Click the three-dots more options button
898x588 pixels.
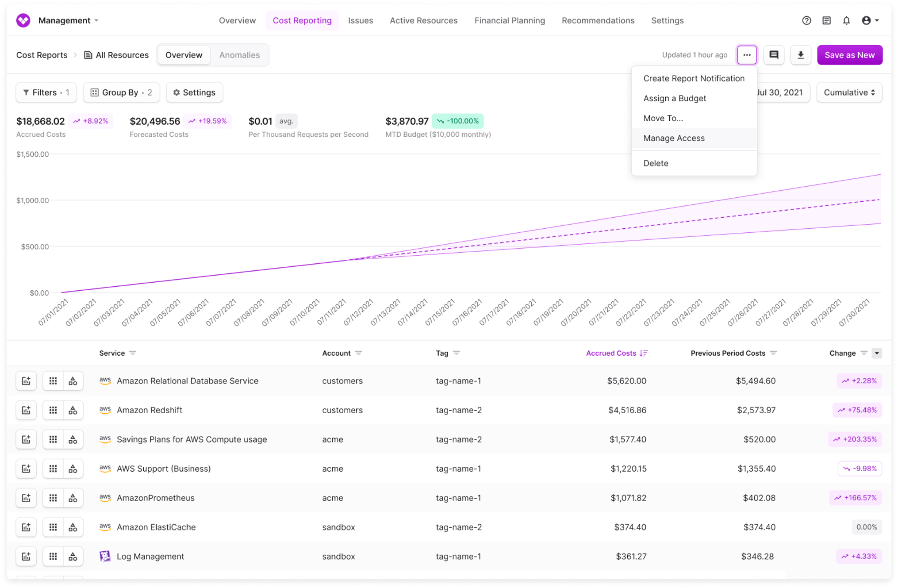[x=747, y=55]
